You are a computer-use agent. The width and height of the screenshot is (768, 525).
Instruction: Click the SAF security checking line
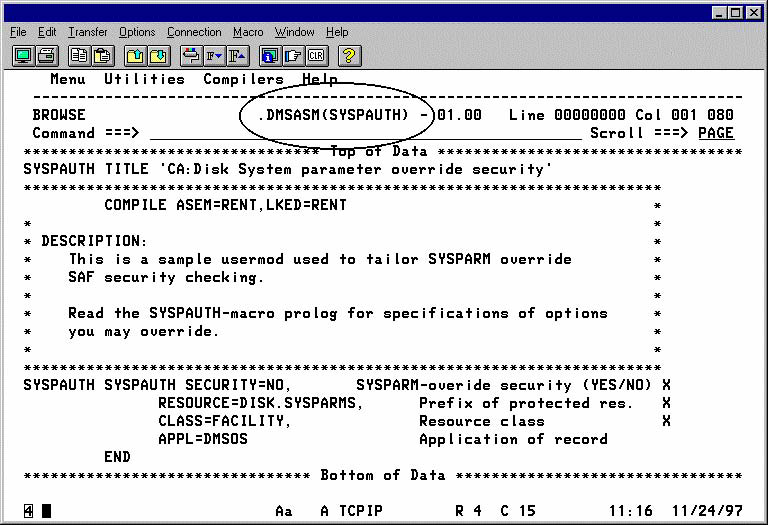click(166, 277)
